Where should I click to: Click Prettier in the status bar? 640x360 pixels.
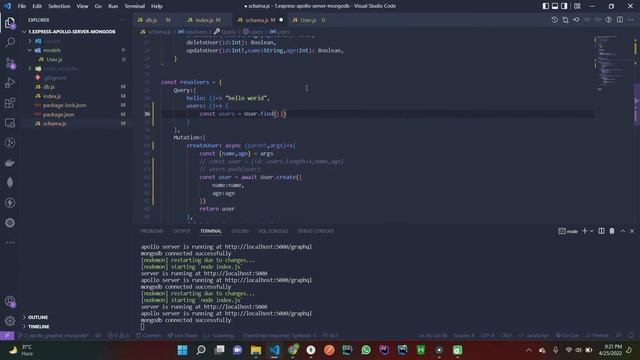pos(597,336)
